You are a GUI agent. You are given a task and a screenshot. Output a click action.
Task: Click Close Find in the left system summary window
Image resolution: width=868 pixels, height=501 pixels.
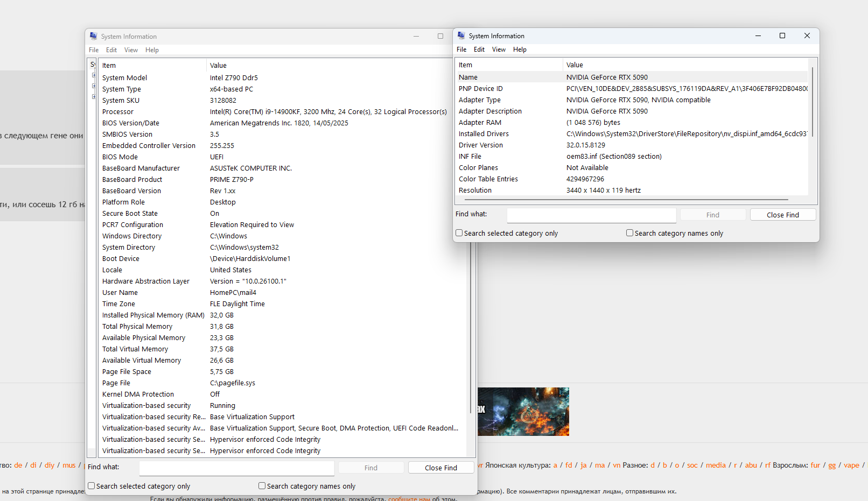[x=440, y=468]
